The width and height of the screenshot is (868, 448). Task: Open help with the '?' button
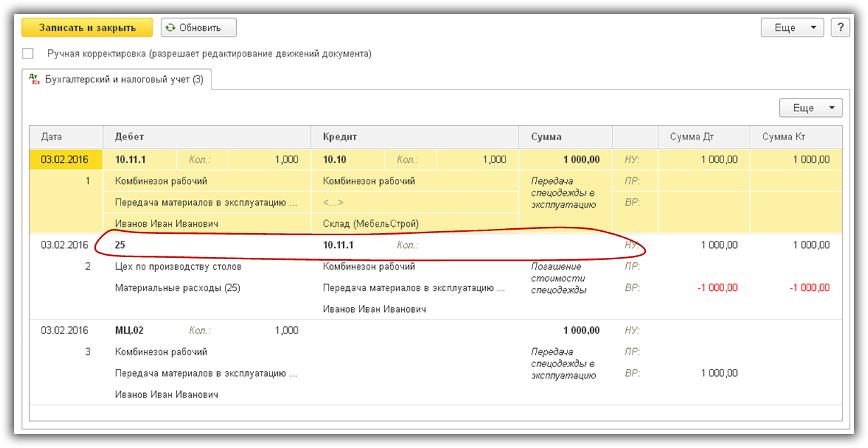tap(840, 27)
